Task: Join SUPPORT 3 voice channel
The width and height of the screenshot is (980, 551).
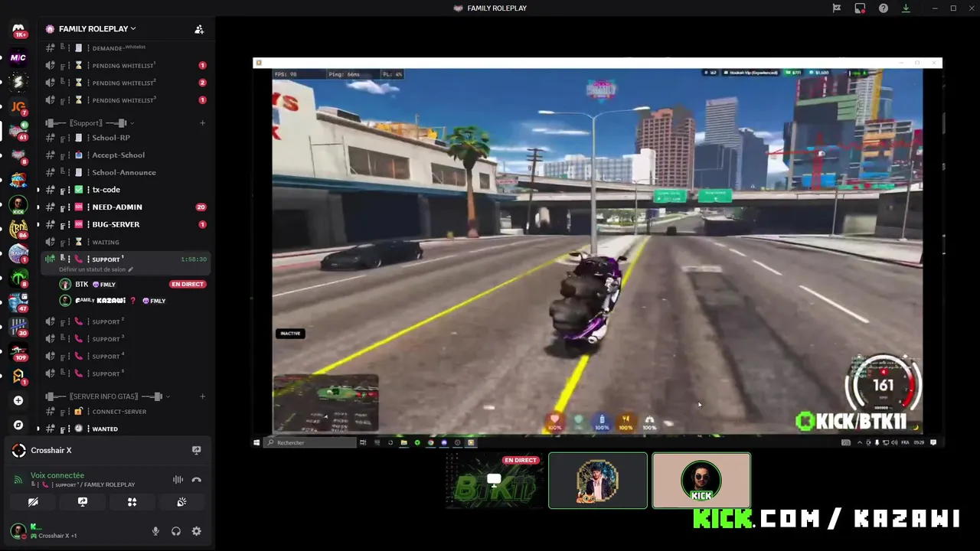Action: tap(126, 339)
